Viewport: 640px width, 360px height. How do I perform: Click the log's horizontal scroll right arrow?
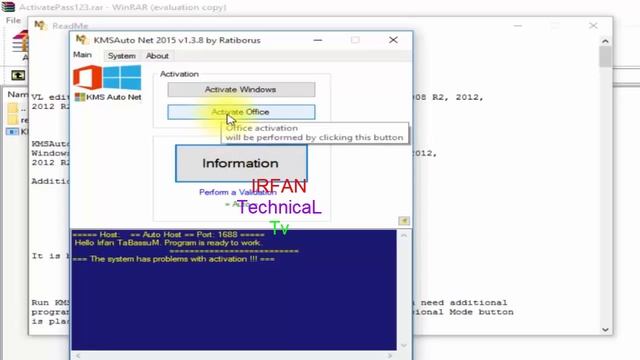pos(390,356)
